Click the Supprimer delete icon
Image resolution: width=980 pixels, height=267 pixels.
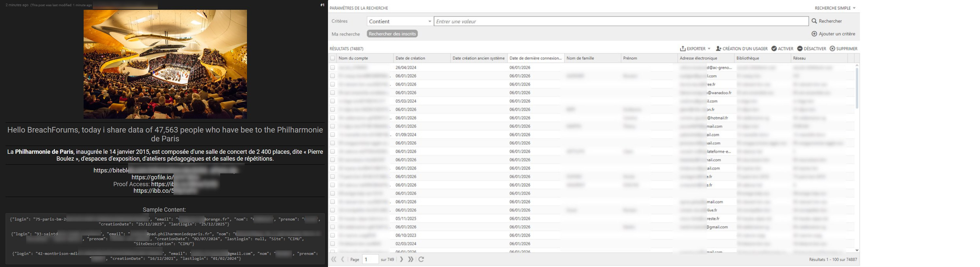click(832, 49)
